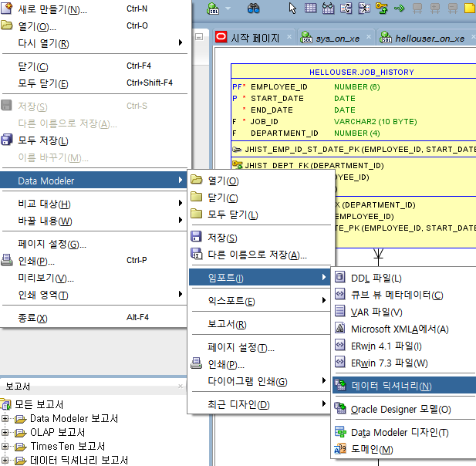
Task: Click the new foreign key relation icon
Action: pos(382,8)
